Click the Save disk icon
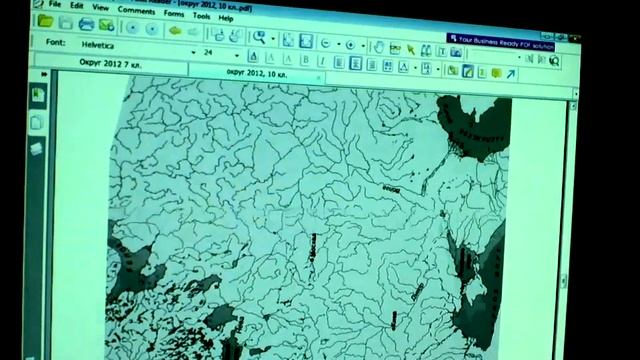 (65, 23)
